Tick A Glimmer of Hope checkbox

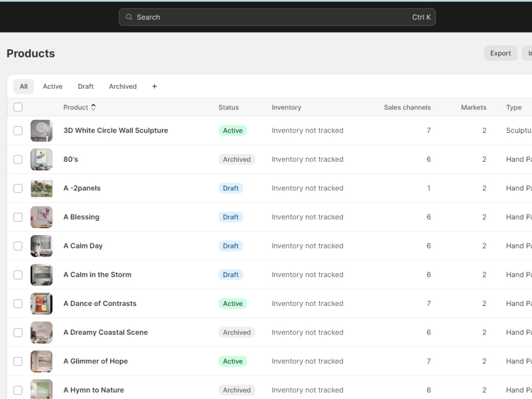[x=18, y=361]
